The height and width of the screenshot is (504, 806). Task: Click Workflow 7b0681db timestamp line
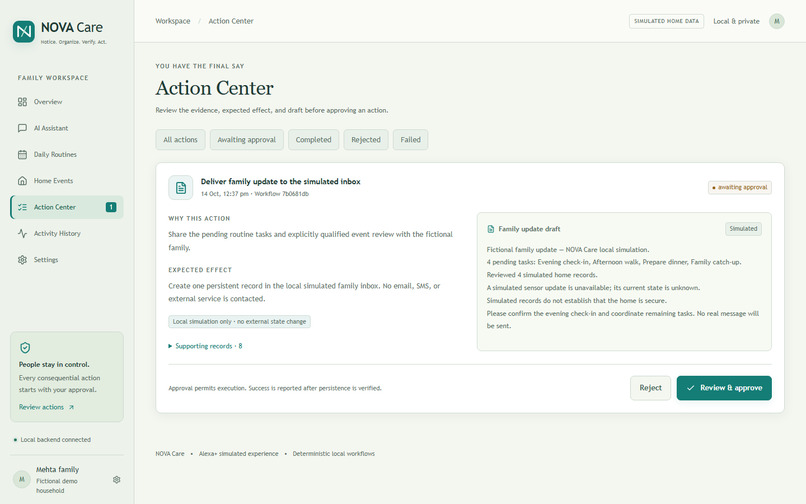pos(255,194)
